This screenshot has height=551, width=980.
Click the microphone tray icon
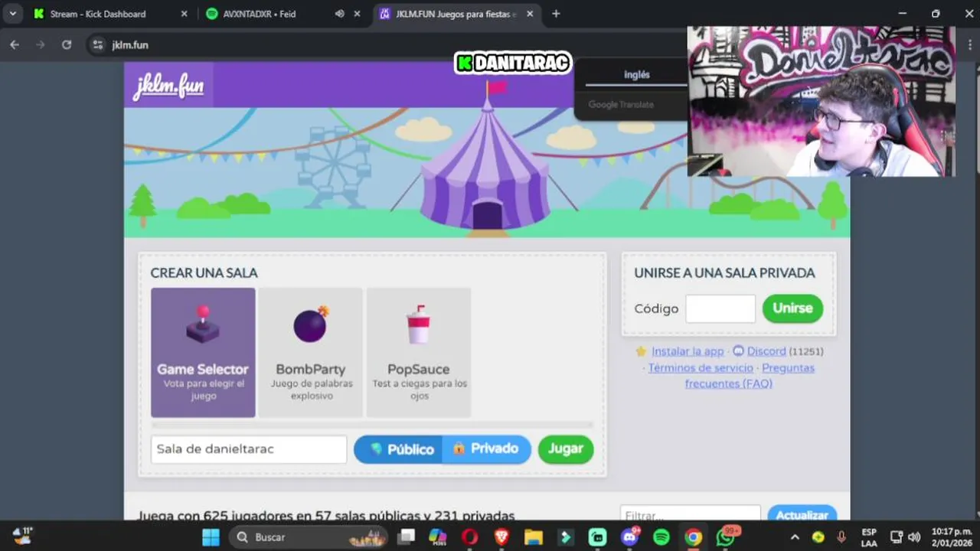pos(841,537)
